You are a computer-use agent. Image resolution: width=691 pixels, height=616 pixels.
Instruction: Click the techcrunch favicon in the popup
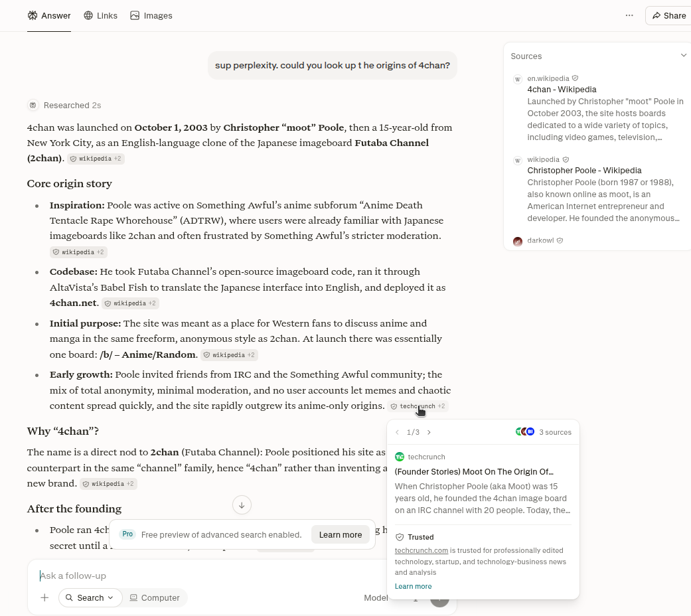pos(400,457)
